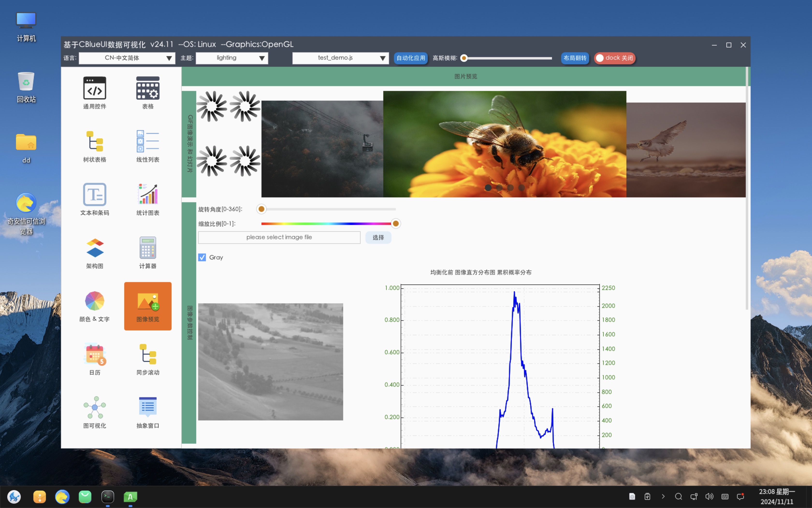Open the test_demo.js script dropdown

[x=341, y=58]
